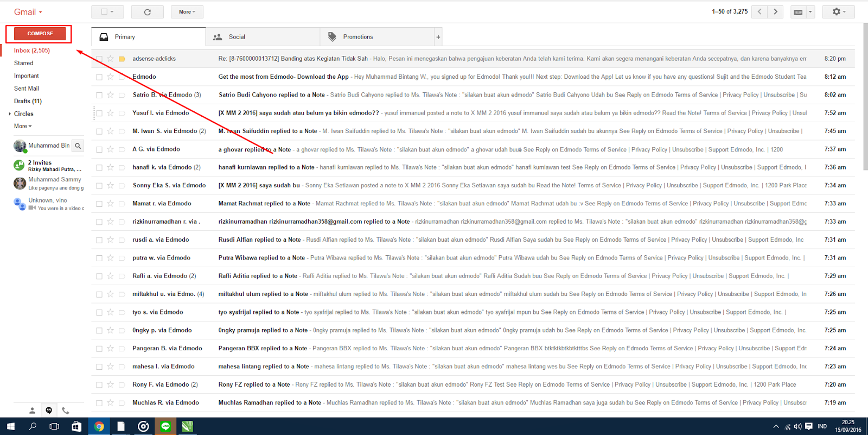Open Drafts (11) folder
This screenshot has height=435, width=868.
(x=28, y=101)
